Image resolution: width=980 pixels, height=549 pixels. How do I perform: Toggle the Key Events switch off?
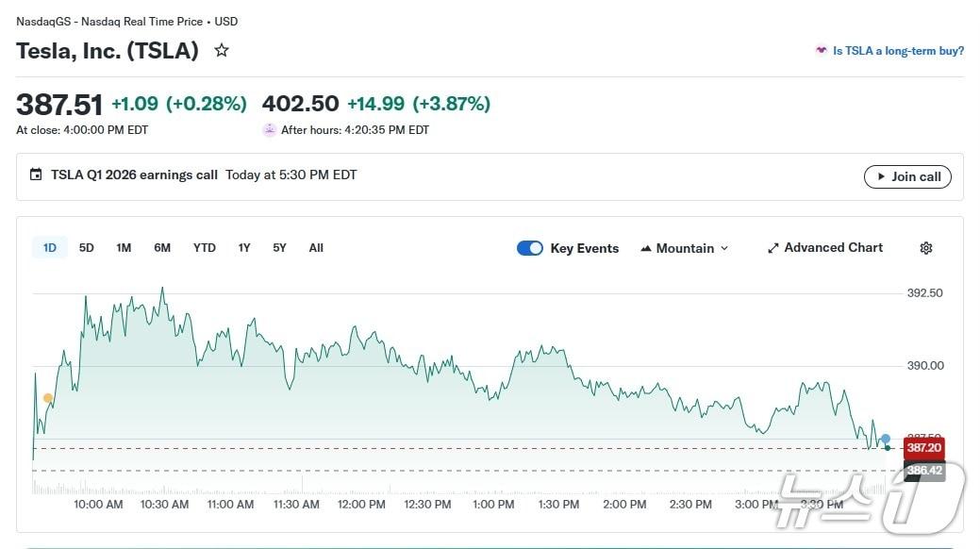click(x=530, y=248)
